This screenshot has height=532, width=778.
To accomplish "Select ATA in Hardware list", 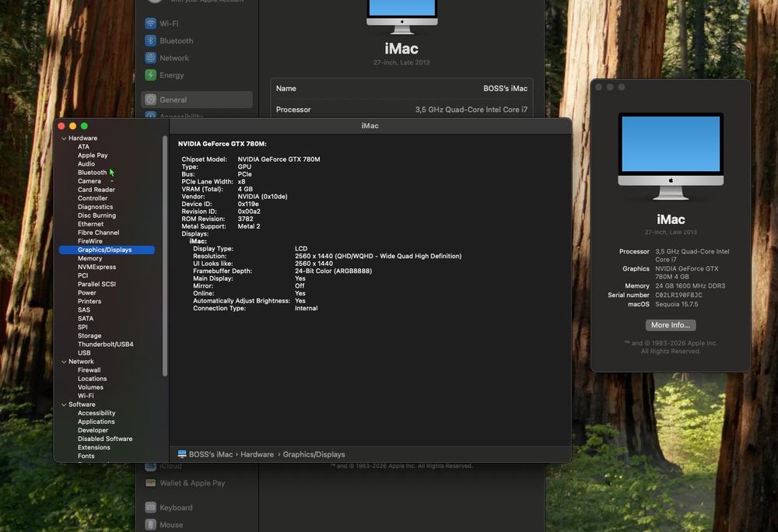I will 83,147.
